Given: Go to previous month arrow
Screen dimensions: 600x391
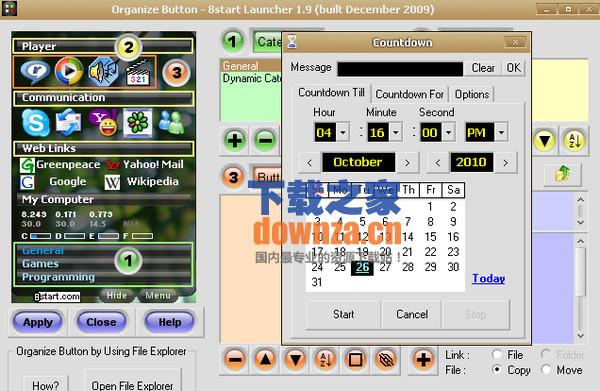Looking at the screenshot, I should coord(310,163).
